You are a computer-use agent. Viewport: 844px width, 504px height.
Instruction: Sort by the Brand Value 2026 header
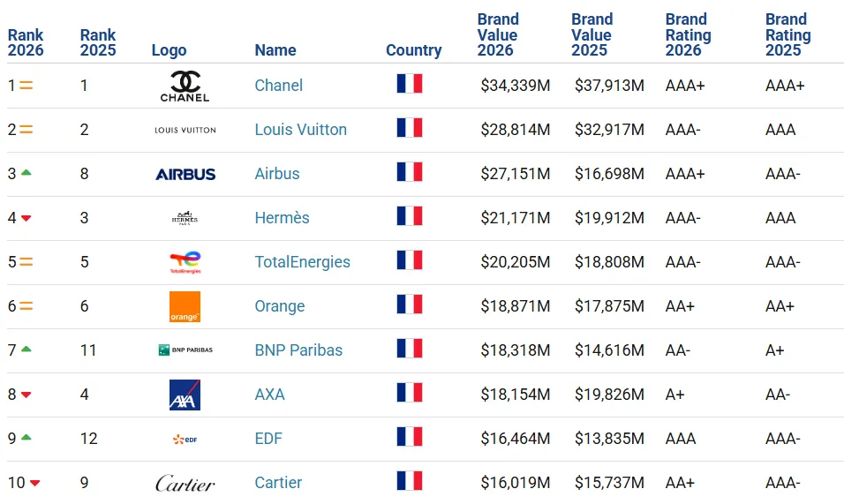pos(498,35)
